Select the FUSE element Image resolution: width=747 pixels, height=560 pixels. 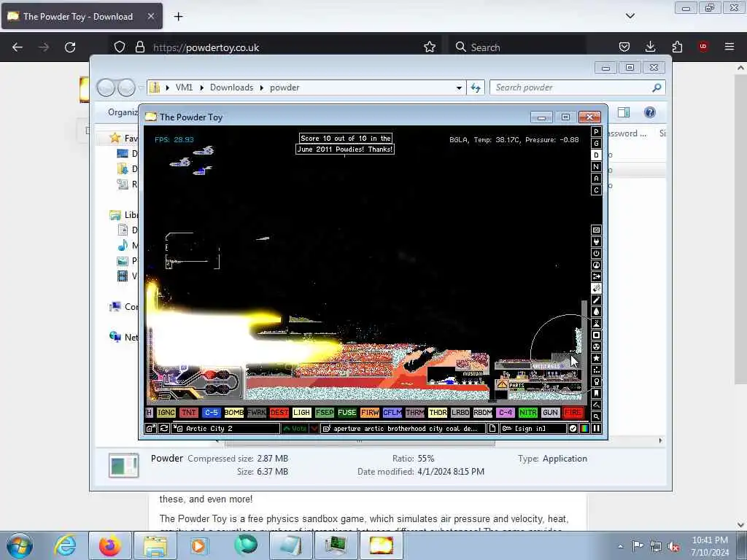pyautogui.click(x=347, y=413)
